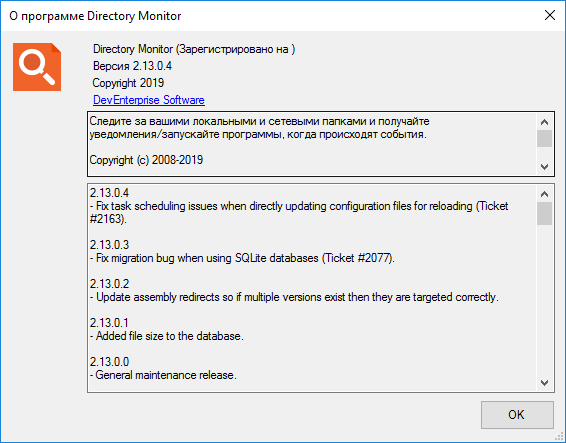Click the changelog scrollbar thumb
The height and width of the screenshot is (443, 566).
(544, 213)
